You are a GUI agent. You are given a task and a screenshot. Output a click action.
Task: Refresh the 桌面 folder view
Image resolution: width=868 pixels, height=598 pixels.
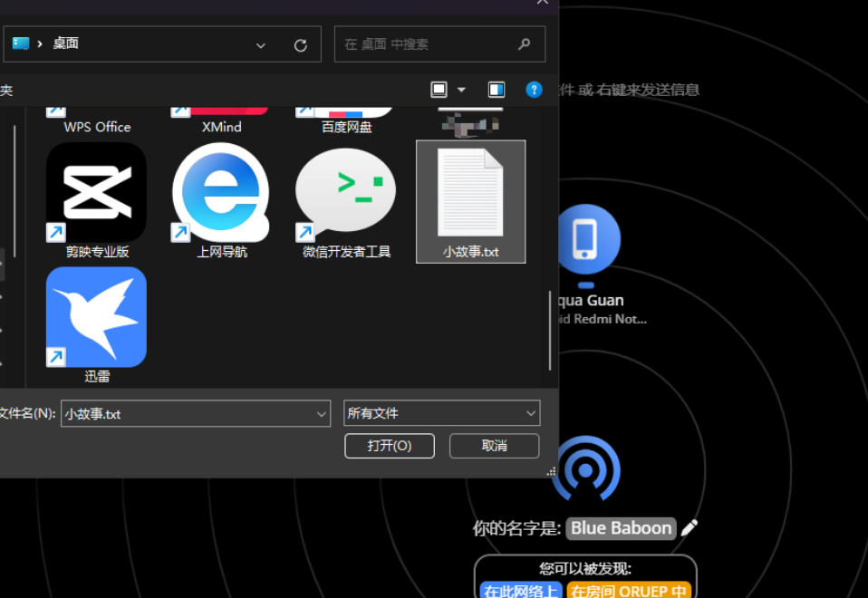(x=300, y=43)
